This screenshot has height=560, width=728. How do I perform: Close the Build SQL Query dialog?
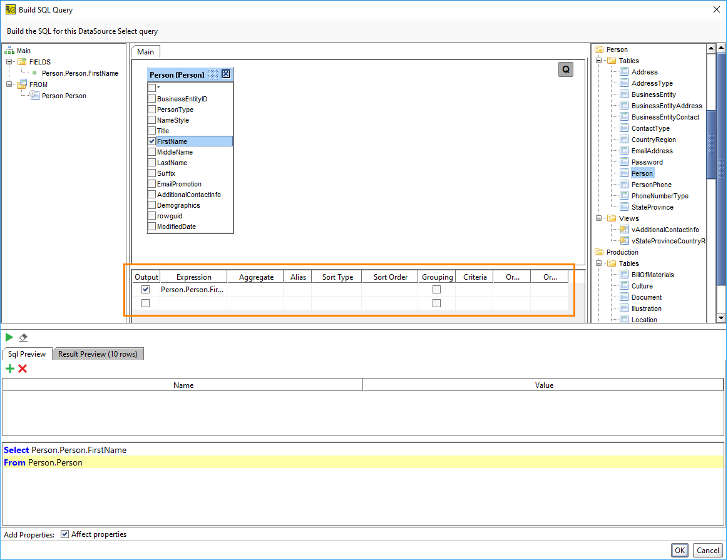[716, 9]
